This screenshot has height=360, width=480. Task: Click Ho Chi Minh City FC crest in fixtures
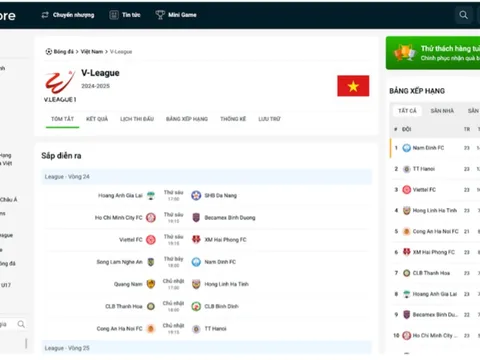click(151, 218)
